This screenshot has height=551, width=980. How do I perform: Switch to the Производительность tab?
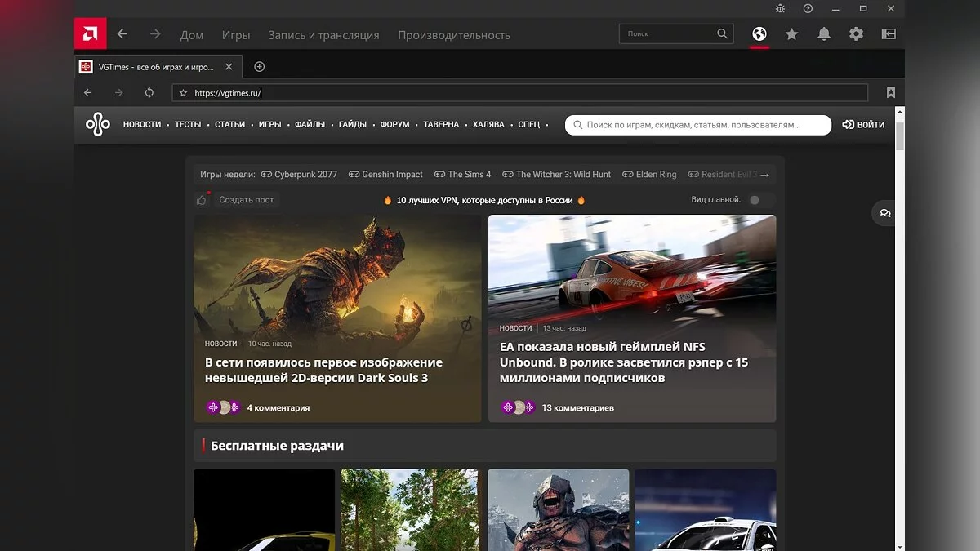453,35
